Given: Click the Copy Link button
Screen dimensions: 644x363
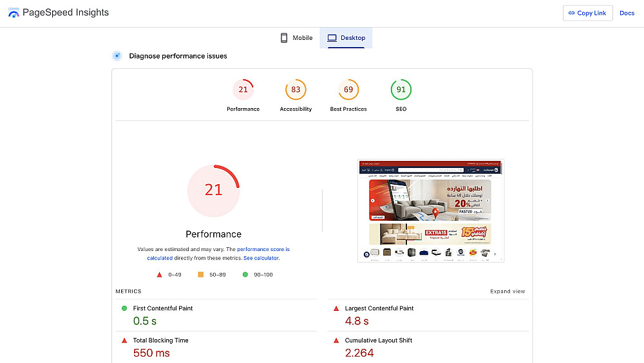Looking at the screenshot, I should coord(588,13).
